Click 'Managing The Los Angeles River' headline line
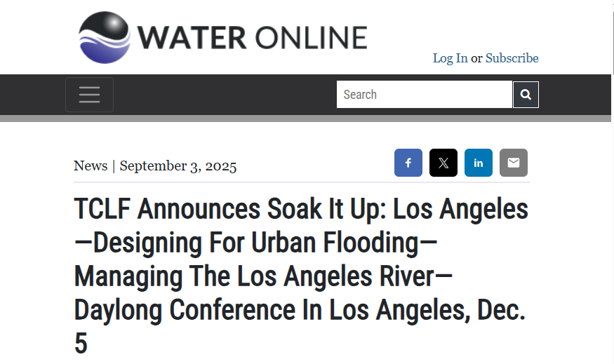The height and width of the screenshot is (364, 614). point(254,276)
